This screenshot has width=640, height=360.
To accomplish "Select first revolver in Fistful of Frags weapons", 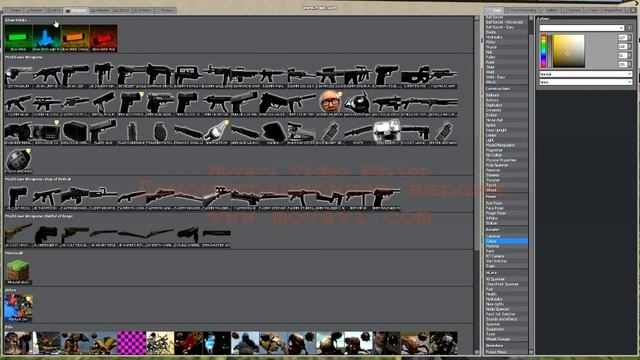I will (18, 235).
